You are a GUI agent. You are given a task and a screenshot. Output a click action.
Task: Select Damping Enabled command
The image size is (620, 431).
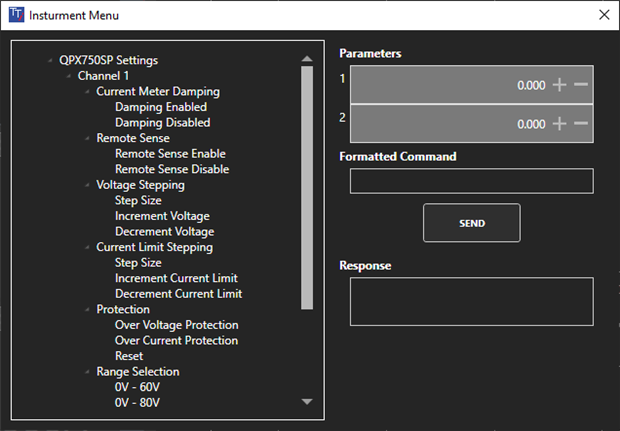[x=161, y=107]
